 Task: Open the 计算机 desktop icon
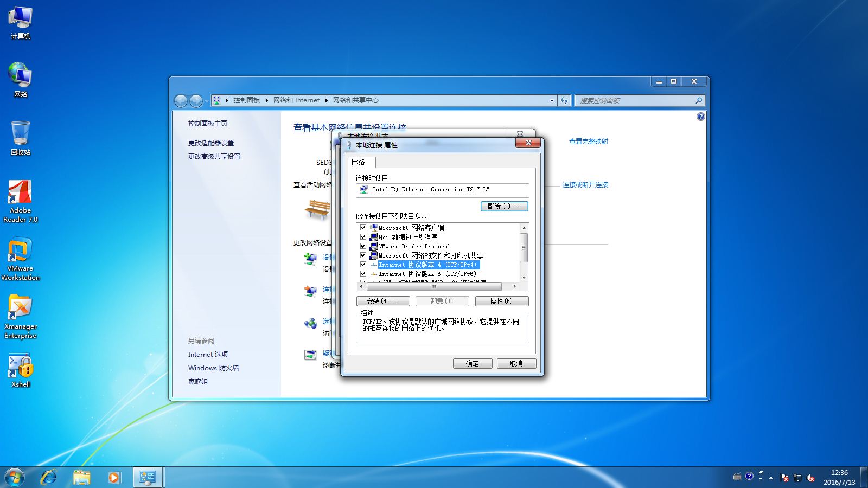coord(20,23)
